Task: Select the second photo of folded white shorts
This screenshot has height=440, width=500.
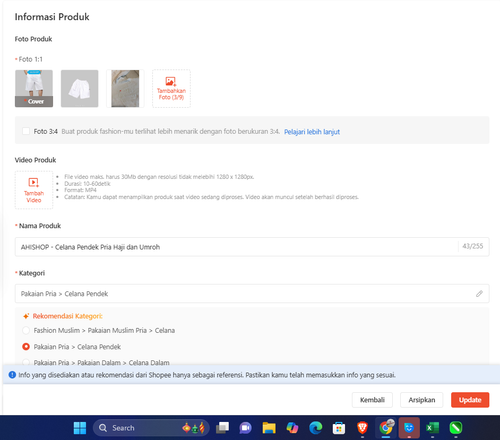Action: click(x=79, y=88)
